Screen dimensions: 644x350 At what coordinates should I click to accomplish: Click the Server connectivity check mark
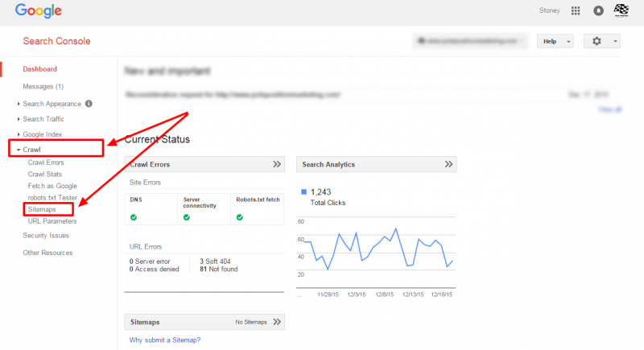(x=187, y=217)
